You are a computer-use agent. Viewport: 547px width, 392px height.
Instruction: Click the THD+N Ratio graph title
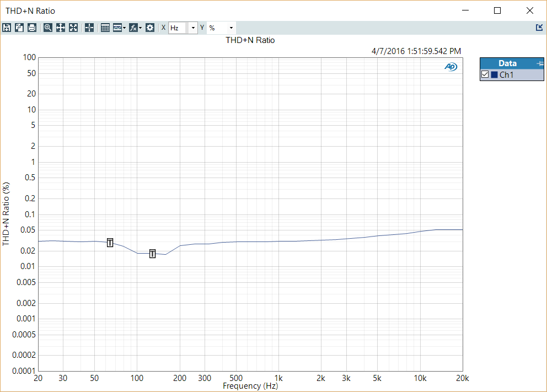click(250, 40)
